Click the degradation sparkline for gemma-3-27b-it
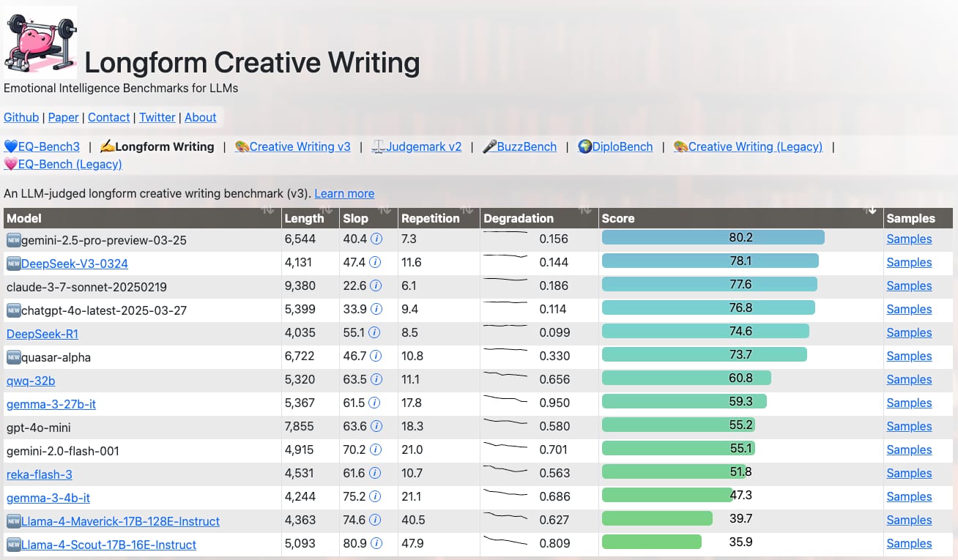The image size is (958, 560). [x=505, y=402]
